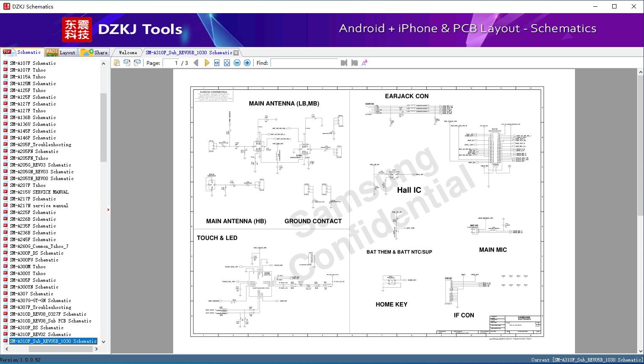Click PDF icon beside SM-A300Y Tshoo
Image resolution: width=644 pixels, height=364 pixels.
6,273
